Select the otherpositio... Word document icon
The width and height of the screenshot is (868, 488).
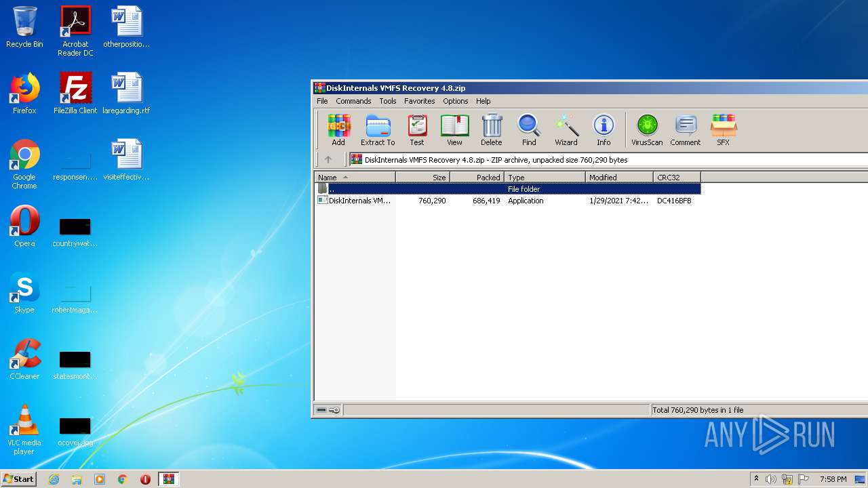[126, 28]
